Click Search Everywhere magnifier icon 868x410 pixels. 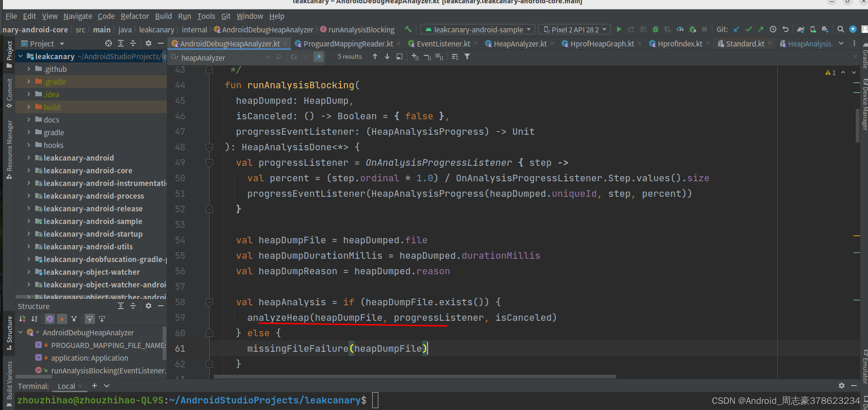[841, 29]
